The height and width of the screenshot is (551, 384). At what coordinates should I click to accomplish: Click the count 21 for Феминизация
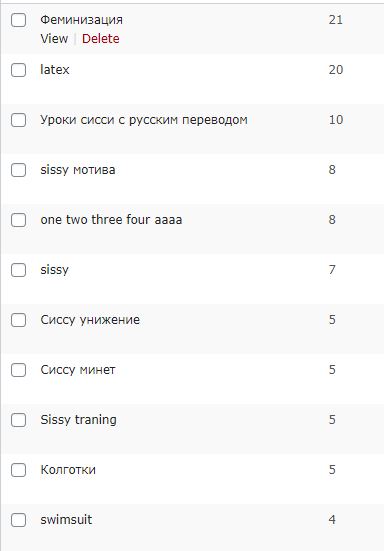tap(336, 20)
